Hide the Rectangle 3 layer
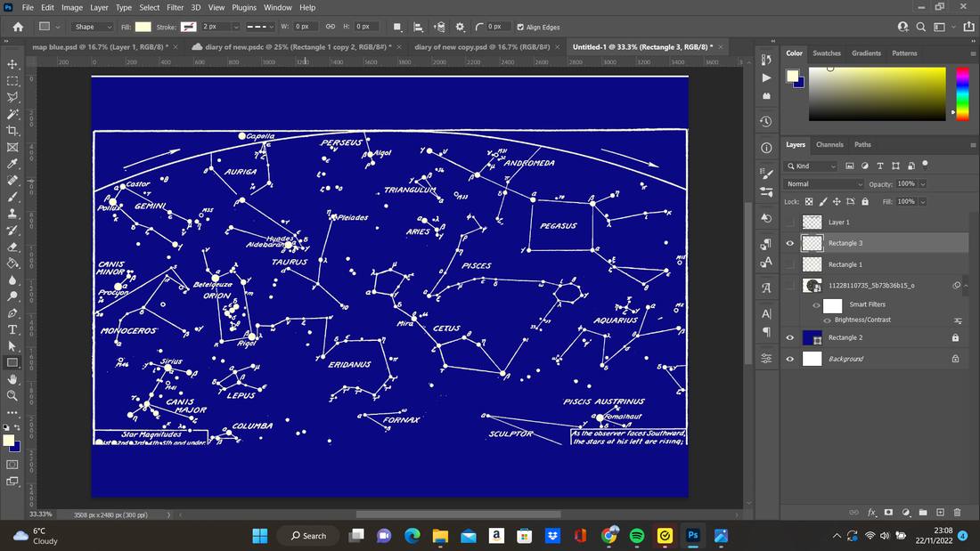This screenshot has height=551, width=980. point(790,243)
